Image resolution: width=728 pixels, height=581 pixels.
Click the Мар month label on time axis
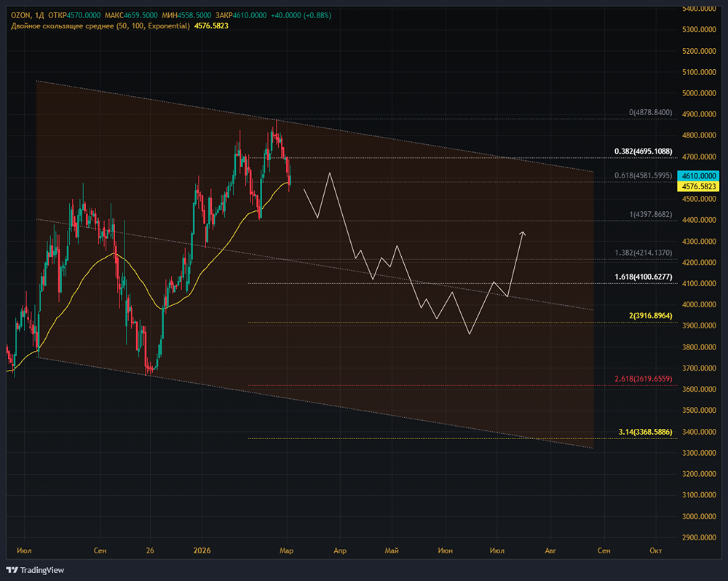click(286, 551)
